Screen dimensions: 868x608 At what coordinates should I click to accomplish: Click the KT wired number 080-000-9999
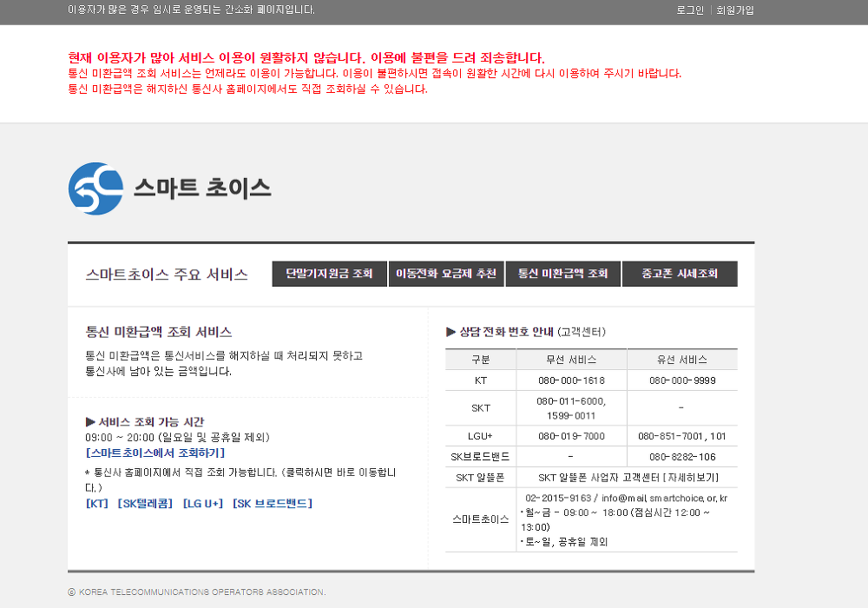[682, 380]
